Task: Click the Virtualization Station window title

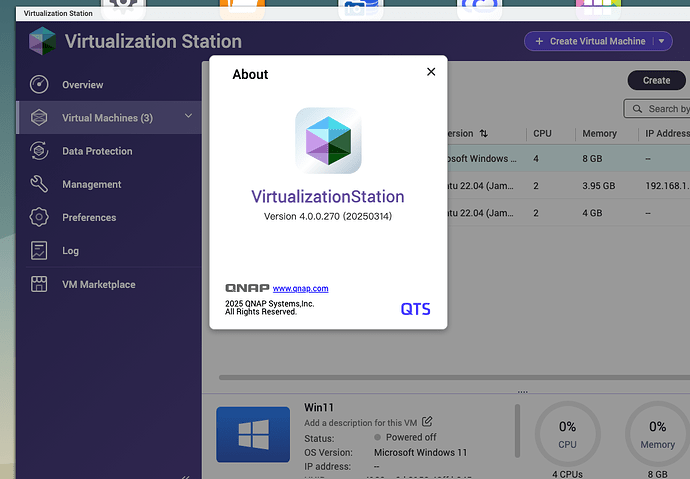Action: coord(58,13)
